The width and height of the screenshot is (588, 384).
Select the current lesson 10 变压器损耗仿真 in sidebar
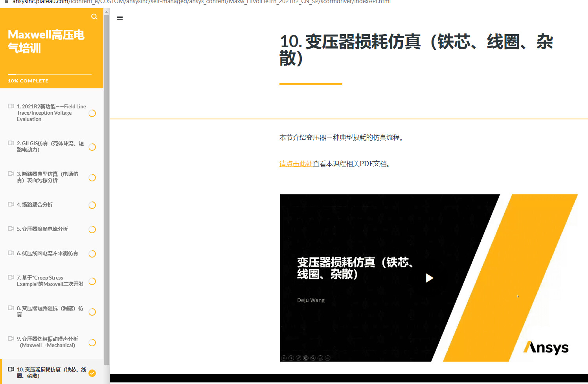pyautogui.click(x=52, y=372)
